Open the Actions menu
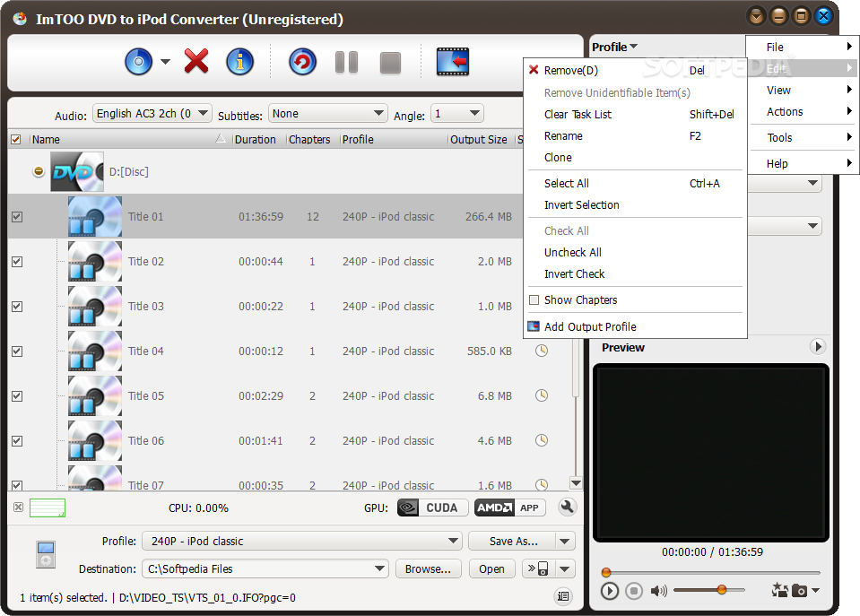The image size is (860, 616). coord(803,112)
